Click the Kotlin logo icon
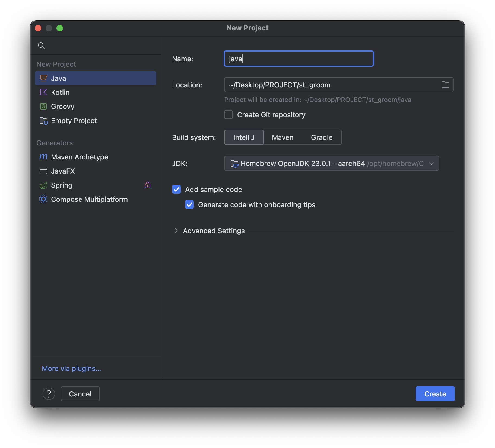Image resolution: width=495 pixels, height=448 pixels. [43, 92]
